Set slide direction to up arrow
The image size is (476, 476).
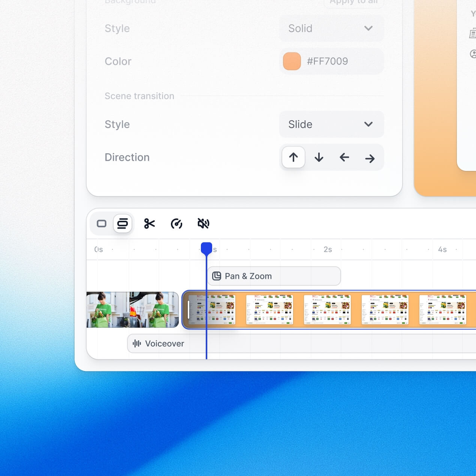[x=293, y=157]
